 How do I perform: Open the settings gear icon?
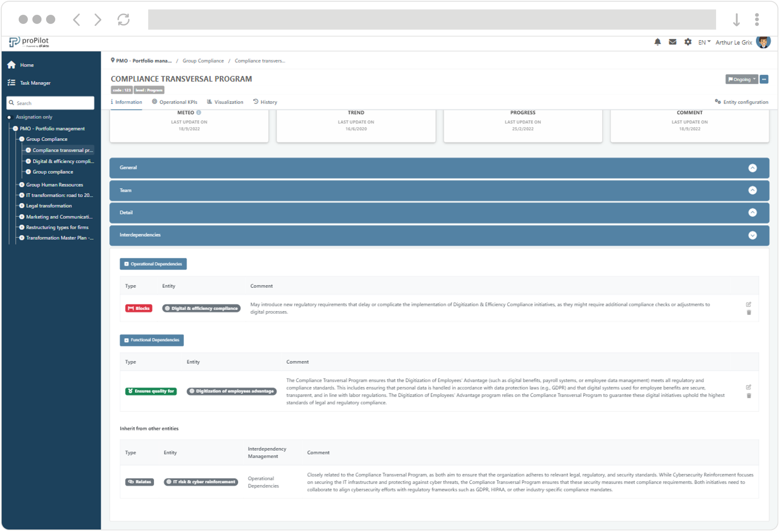(688, 42)
